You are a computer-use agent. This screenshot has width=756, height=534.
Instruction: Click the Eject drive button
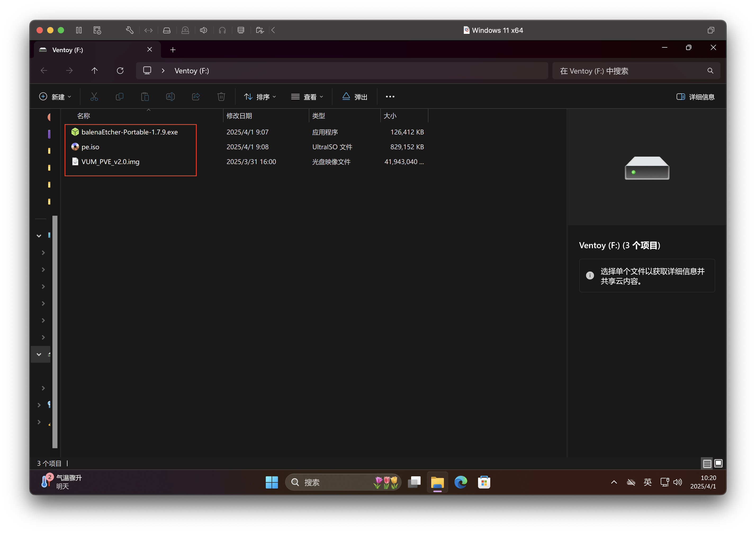pyautogui.click(x=355, y=97)
